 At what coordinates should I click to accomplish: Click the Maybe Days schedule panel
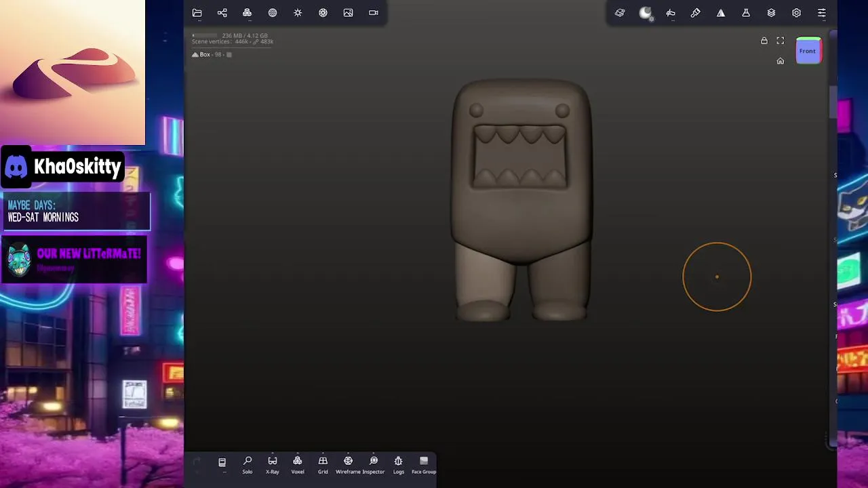76,211
